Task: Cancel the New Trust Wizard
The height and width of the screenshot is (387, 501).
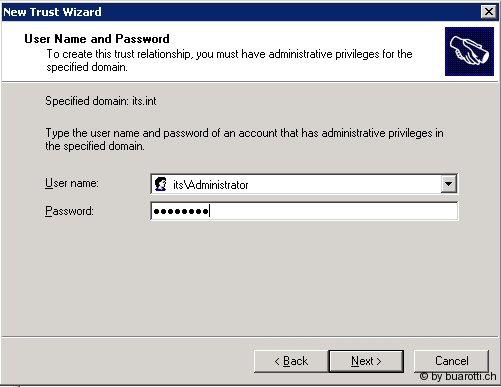Action: point(451,361)
